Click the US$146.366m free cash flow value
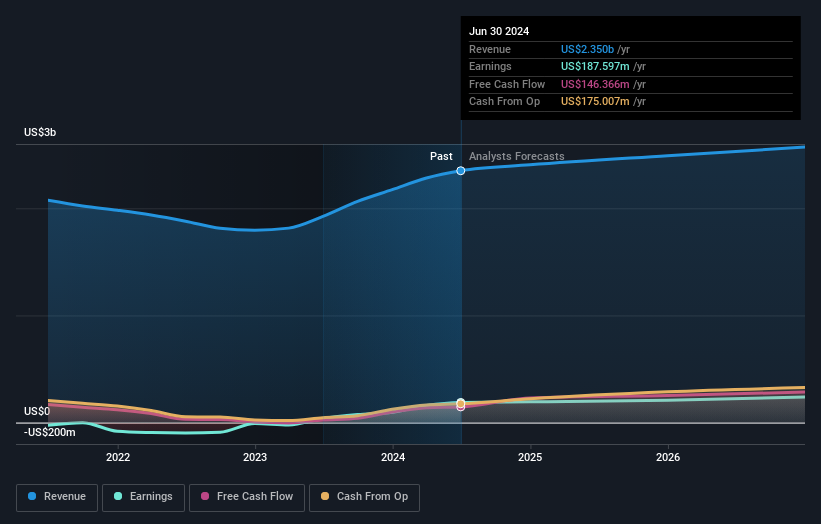 (x=595, y=84)
